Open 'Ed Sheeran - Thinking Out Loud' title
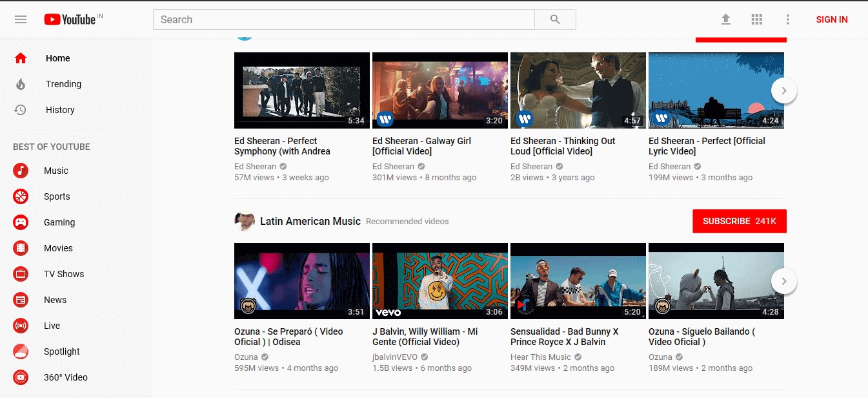Screen dimensions: 868x398 [563, 146]
